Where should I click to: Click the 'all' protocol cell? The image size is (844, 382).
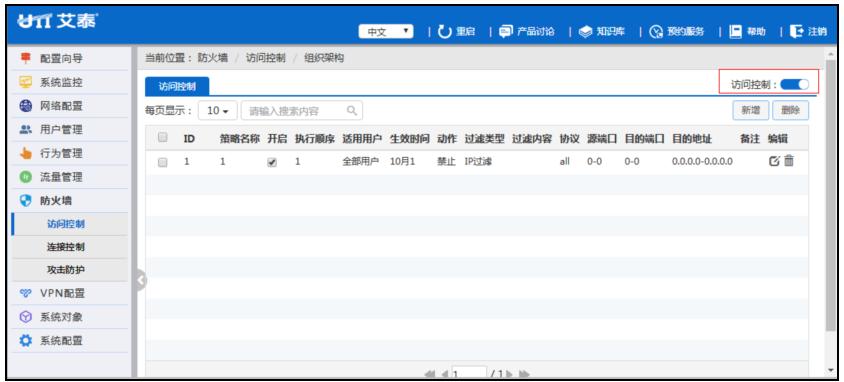(565, 161)
